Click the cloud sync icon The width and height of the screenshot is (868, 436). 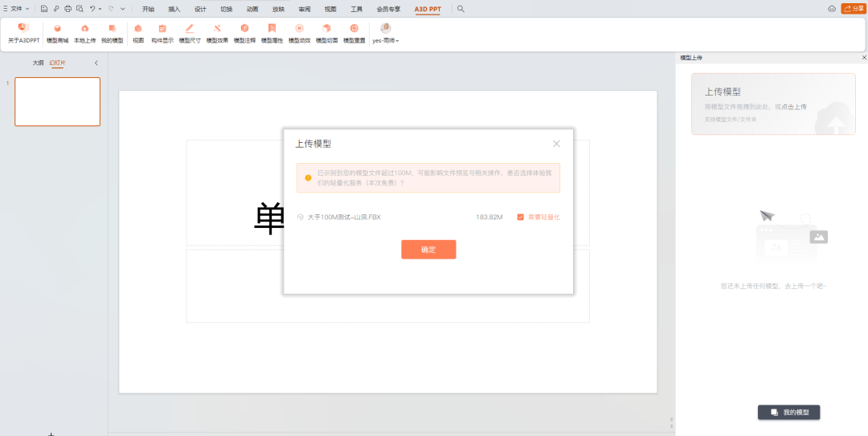click(x=832, y=9)
